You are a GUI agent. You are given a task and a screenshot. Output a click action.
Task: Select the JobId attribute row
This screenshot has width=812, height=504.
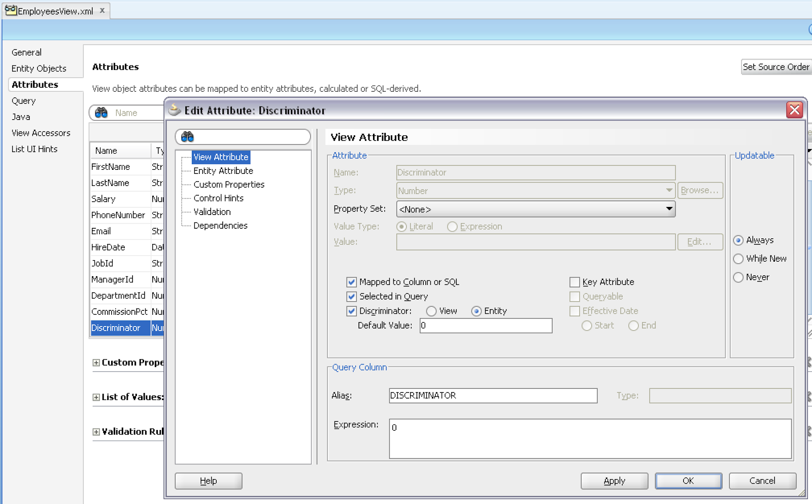pos(127,264)
